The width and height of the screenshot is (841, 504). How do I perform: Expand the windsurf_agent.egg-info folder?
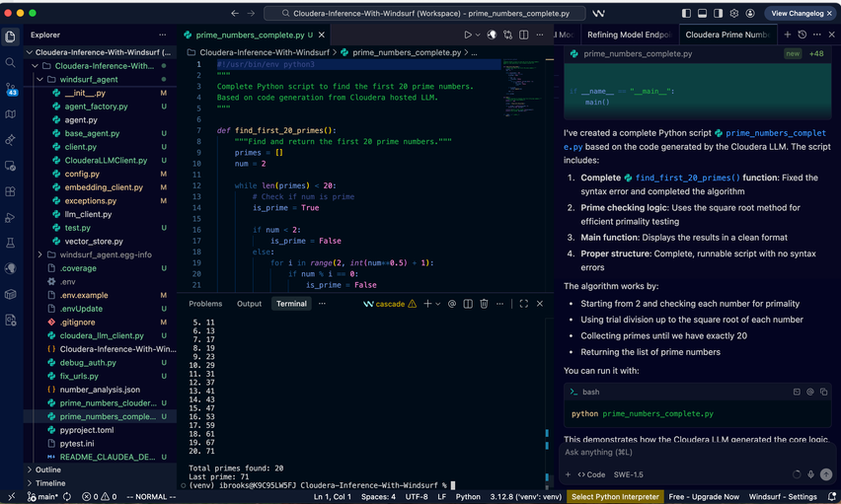tap(40, 254)
